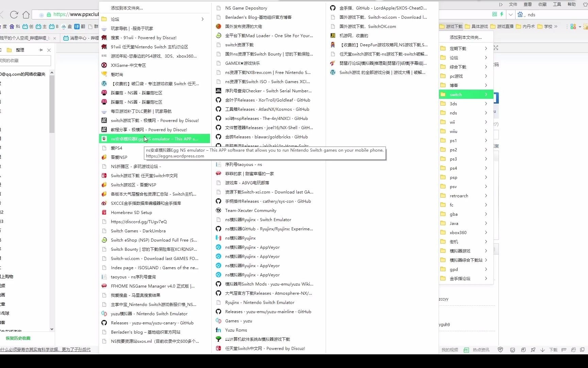Expand the 定期下载 folder arrow
Screen dimensions: 588x368
(486, 48)
